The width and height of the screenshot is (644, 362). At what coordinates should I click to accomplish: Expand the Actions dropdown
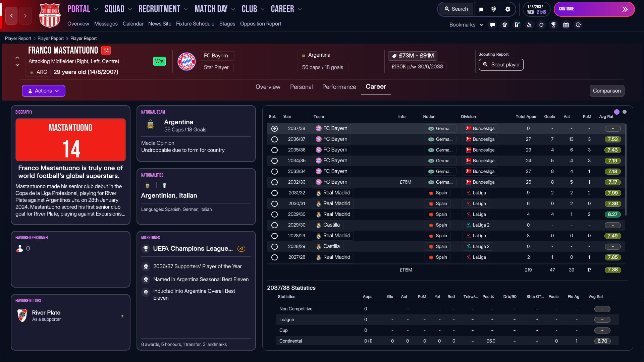click(x=44, y=91)
